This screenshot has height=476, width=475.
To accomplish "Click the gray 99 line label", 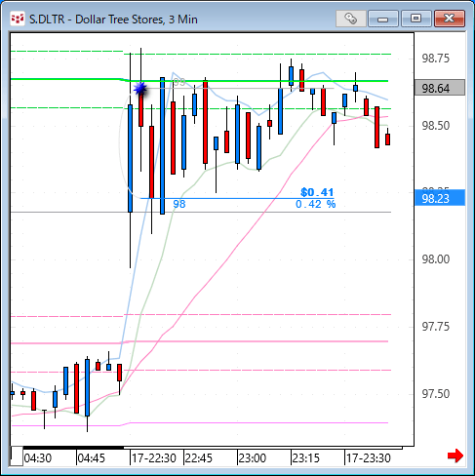I will [179, 82].
